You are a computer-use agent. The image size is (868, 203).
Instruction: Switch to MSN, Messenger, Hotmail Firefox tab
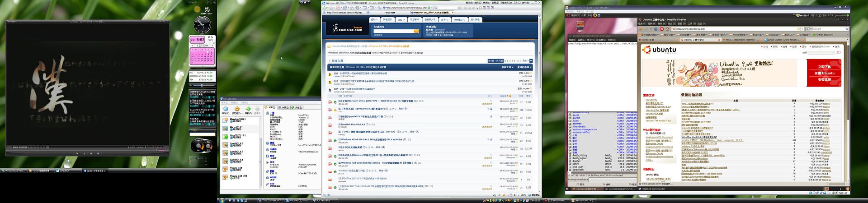tap(742, 40)
